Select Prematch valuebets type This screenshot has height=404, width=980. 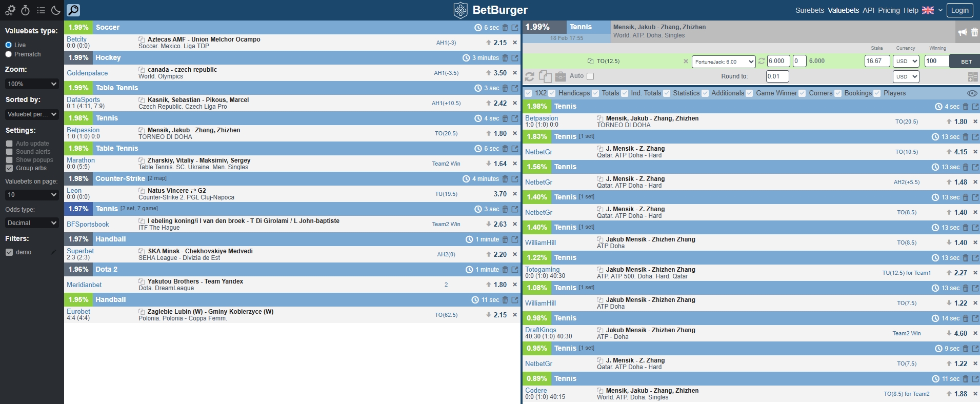click(8, 54)
